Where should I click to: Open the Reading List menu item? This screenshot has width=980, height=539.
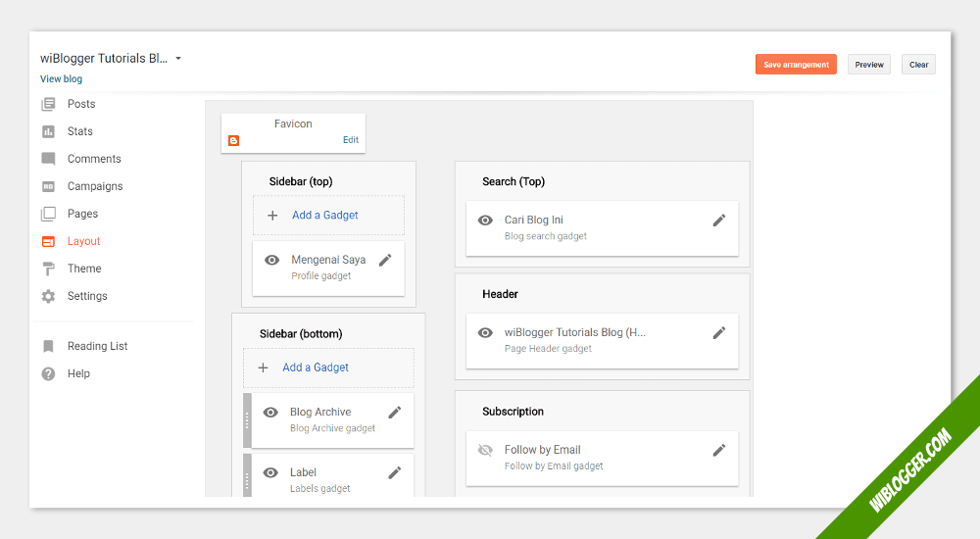click(x=97, y=346)
